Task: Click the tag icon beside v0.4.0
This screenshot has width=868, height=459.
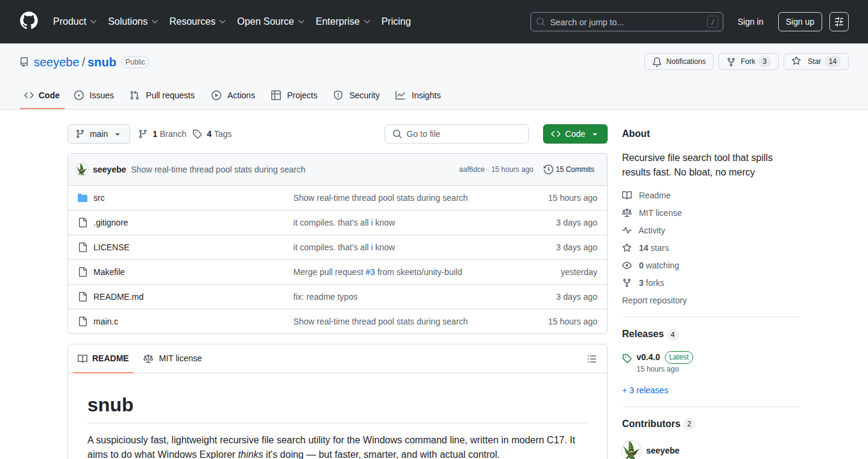Action: [x=627, y=358]
